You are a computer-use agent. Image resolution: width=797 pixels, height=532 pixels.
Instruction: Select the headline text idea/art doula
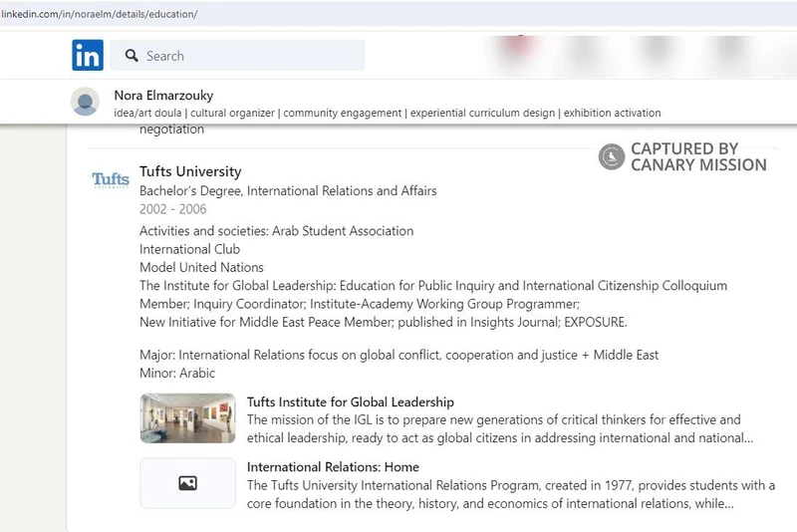click(x=147, y=113)
